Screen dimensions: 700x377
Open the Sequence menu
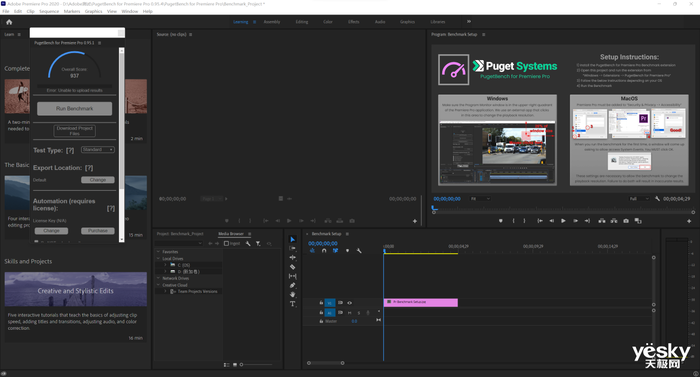pyautogui.click(x=49, y=11)
